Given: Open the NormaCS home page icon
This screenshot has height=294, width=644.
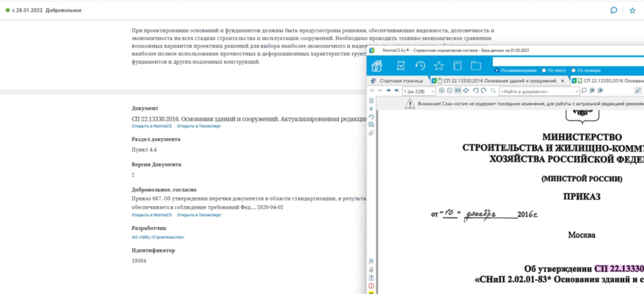Looking at the screenshot, I should pyautogui.click(x=377, y=65).
